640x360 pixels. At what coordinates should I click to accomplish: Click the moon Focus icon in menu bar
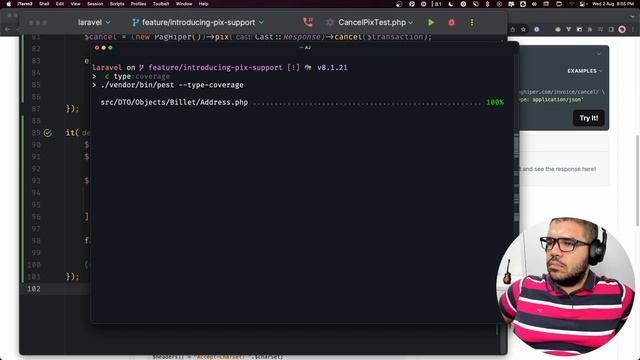(x=451, y=4)
